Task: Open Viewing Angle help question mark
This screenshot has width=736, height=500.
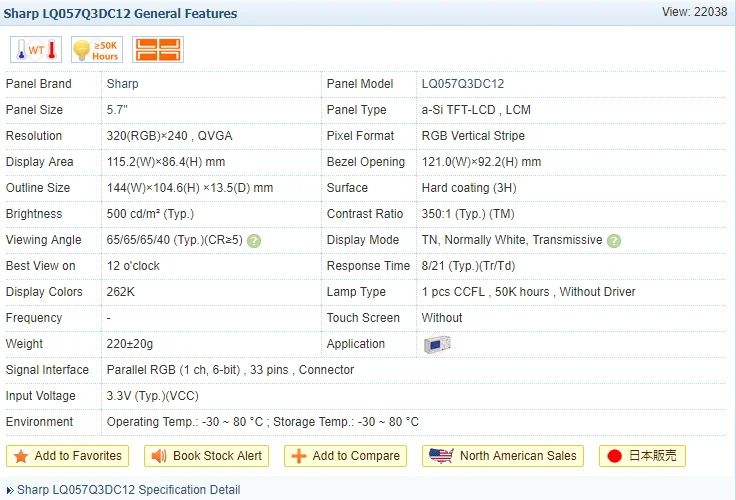Action: click(254, 241)
